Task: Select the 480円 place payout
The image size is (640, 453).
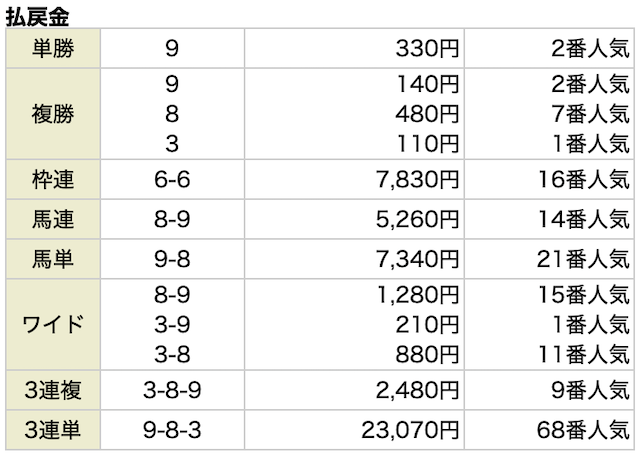Action: pos(427,113)
